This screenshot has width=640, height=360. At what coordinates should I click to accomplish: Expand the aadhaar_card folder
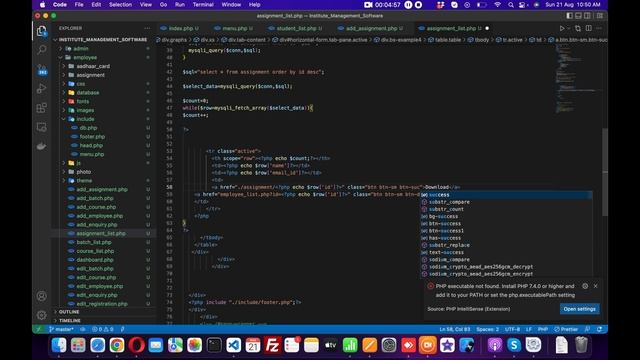[x=93, y=66]
